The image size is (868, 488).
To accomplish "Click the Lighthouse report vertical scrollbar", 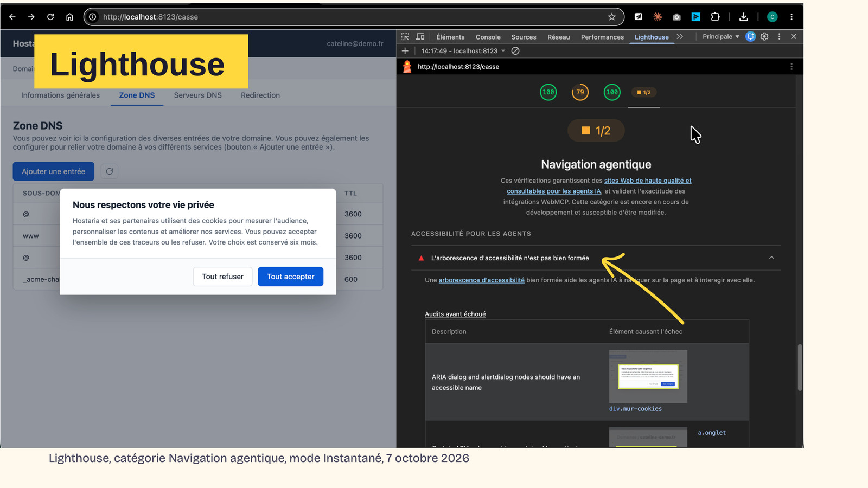I will point(800,367).
